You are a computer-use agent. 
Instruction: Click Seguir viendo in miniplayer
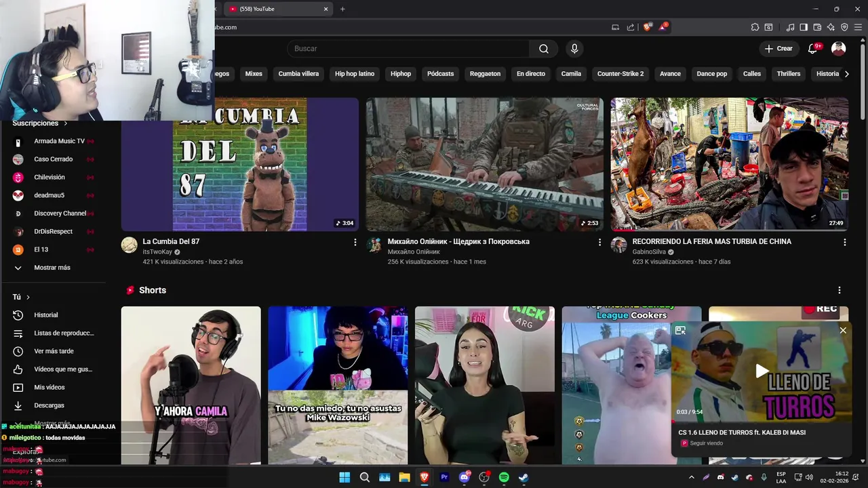click(706, 443)
